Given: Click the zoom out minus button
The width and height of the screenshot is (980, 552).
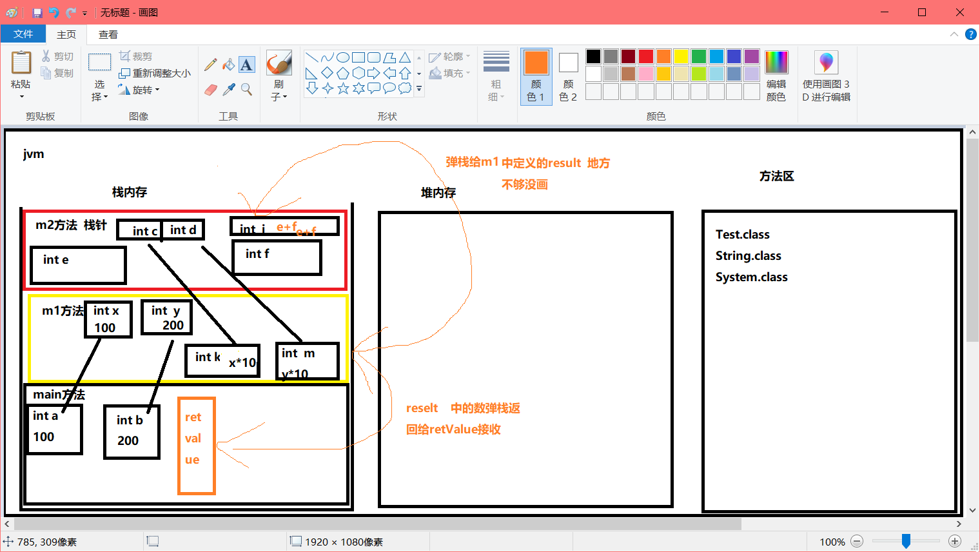Looking at the screenshot, I should (x=857, y=542).
